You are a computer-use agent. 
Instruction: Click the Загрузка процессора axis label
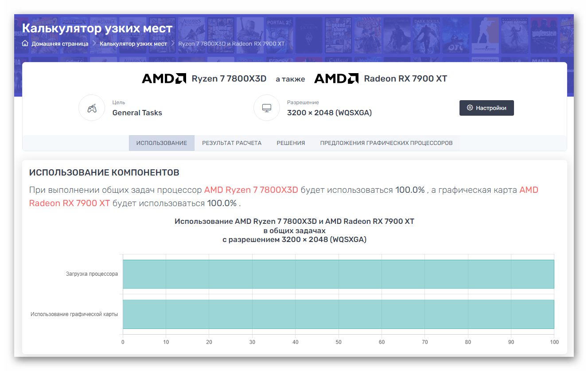coord(92,274)
